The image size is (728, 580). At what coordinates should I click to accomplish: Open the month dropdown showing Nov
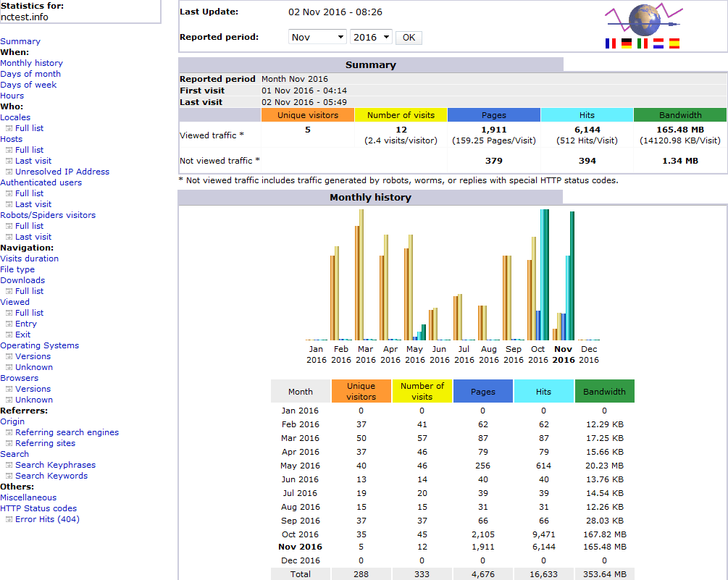tap(317, 37)
